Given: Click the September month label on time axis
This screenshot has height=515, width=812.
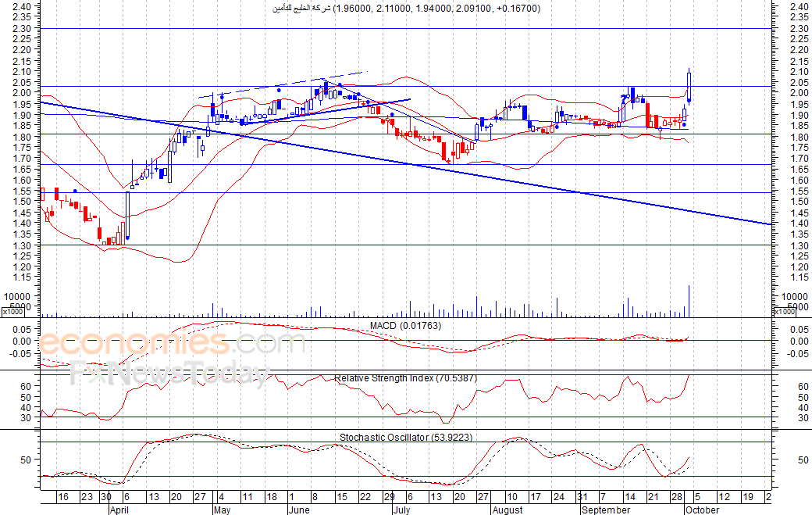Looking at the screenshot, I should tap(606, 510).
